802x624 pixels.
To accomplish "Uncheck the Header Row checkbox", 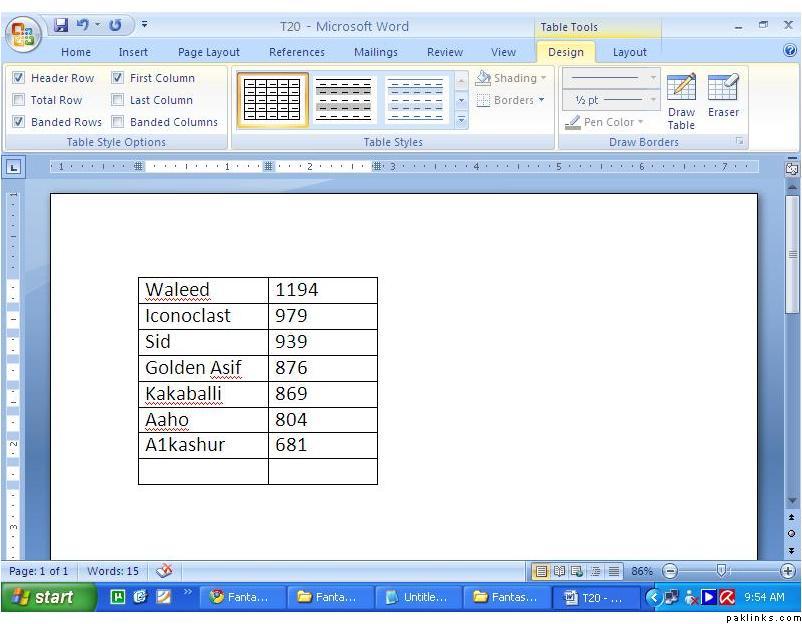I will [x=19, y=78].
